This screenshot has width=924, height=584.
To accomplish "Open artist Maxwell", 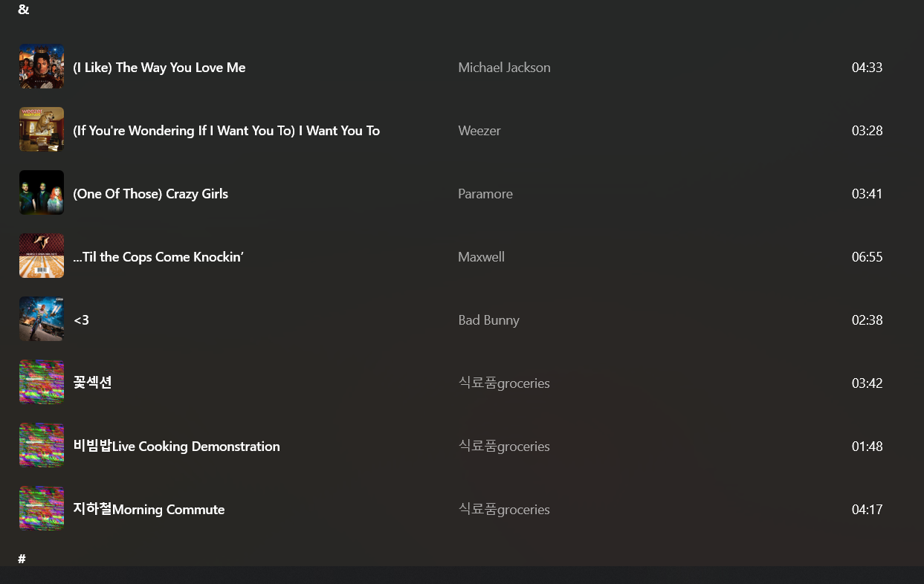I will (481, 257).
